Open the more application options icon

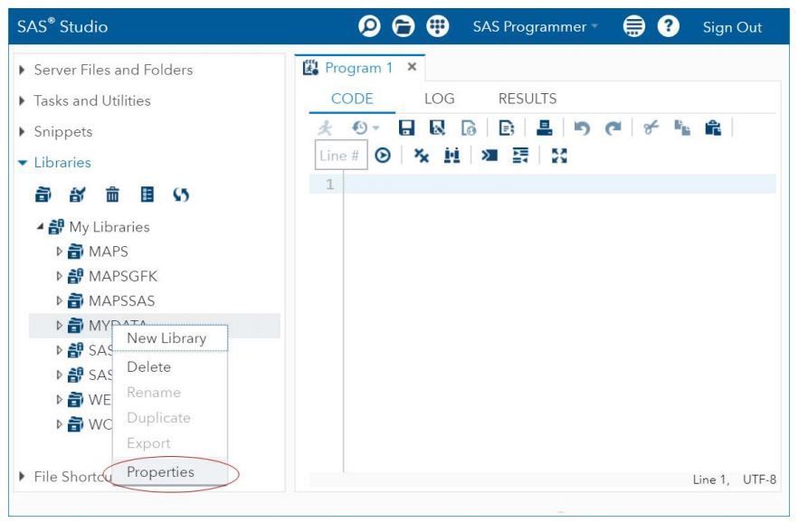[x=634, y=26]
